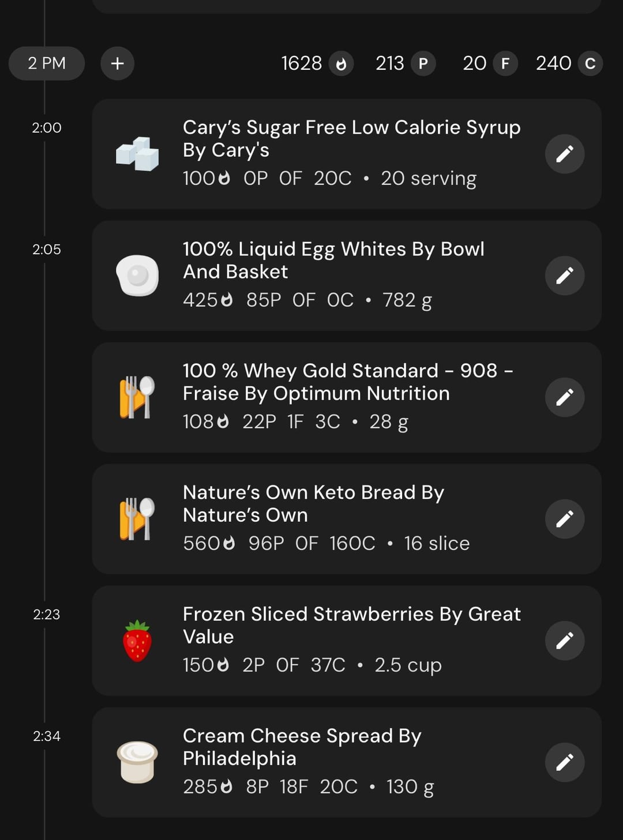Open the sugar cubes icon item

[x=137, y=154]
